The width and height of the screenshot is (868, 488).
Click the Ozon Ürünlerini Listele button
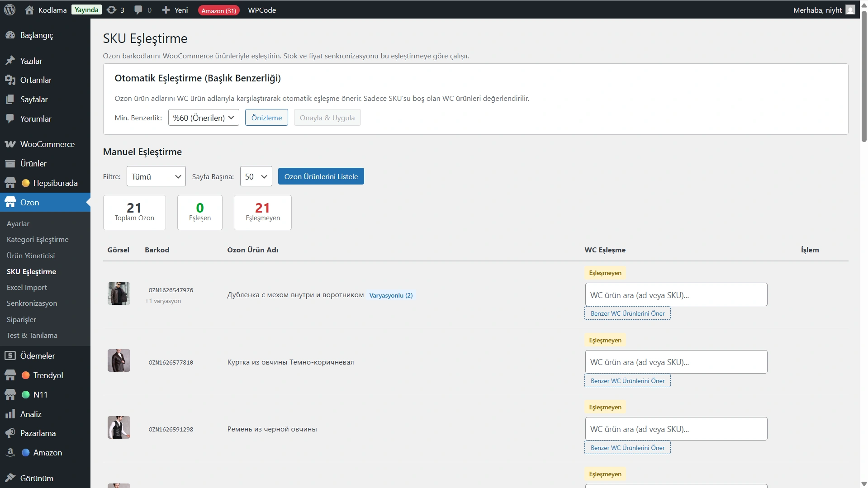(321, 177)
